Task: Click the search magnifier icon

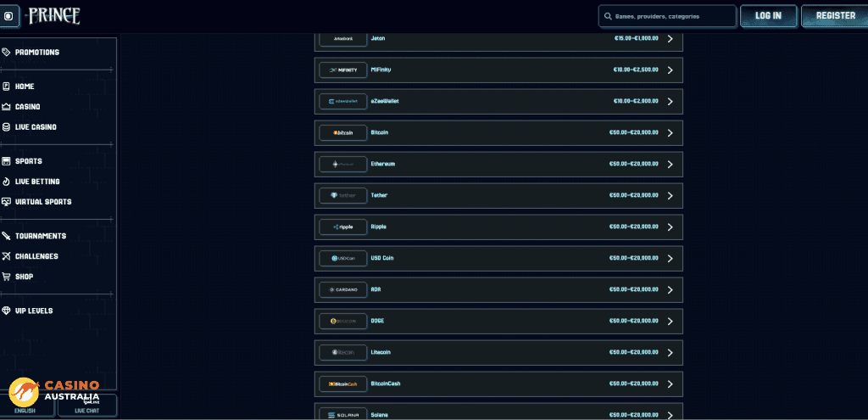Action: click(x=609, y=17)
